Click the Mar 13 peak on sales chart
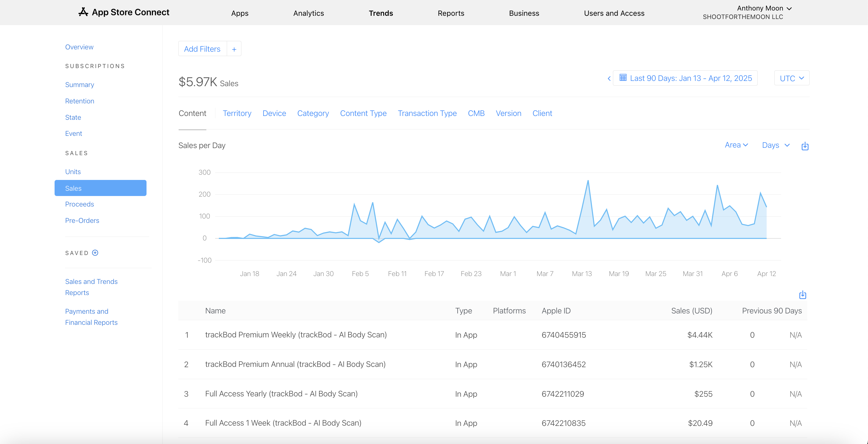This screenshot has width=868, height=444. click(588, 181)
